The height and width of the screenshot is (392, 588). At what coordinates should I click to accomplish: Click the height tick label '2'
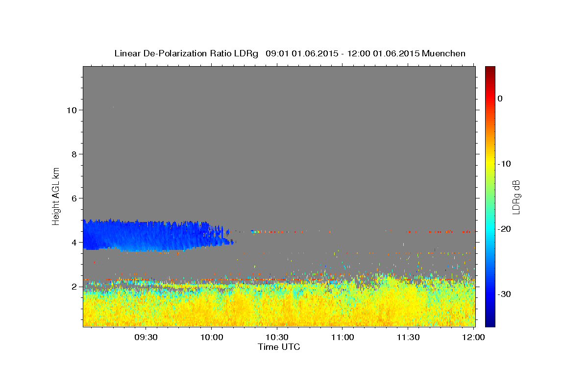74,287
